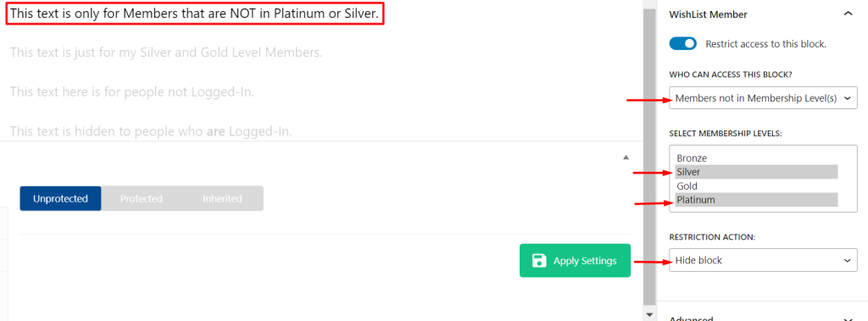This screenshot has height=321, width=868.
Task: Collapse the meta box triangle arrow
Action: [626, 158]
